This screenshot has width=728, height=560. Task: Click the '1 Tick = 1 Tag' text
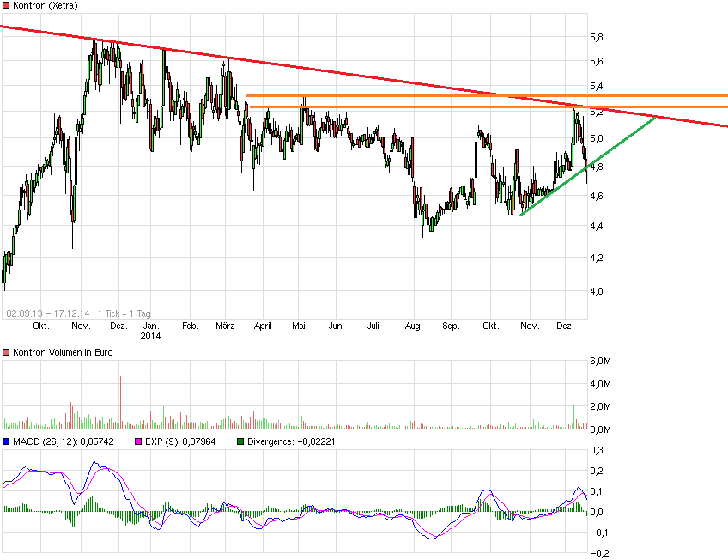(124, 313)
